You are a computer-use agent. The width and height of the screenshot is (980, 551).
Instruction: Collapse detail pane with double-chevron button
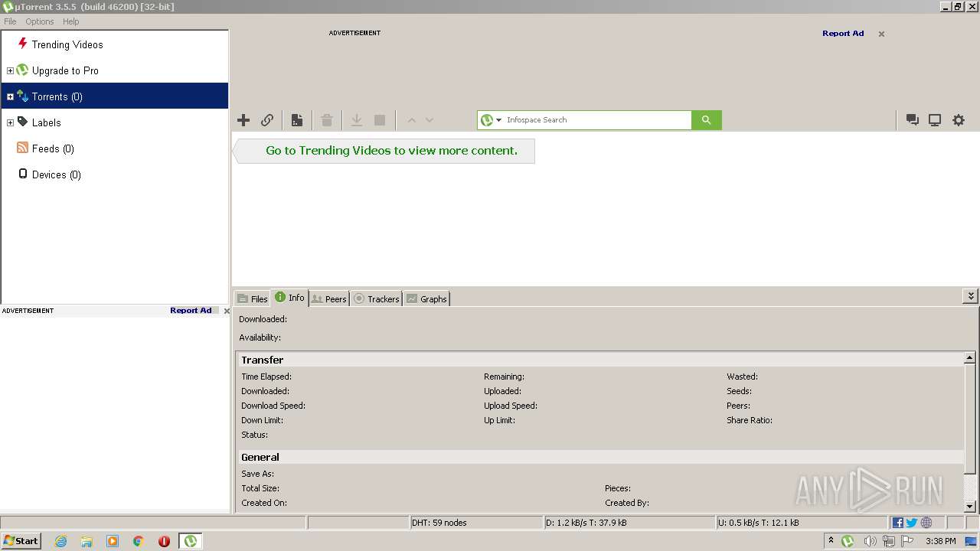[971, 296]
